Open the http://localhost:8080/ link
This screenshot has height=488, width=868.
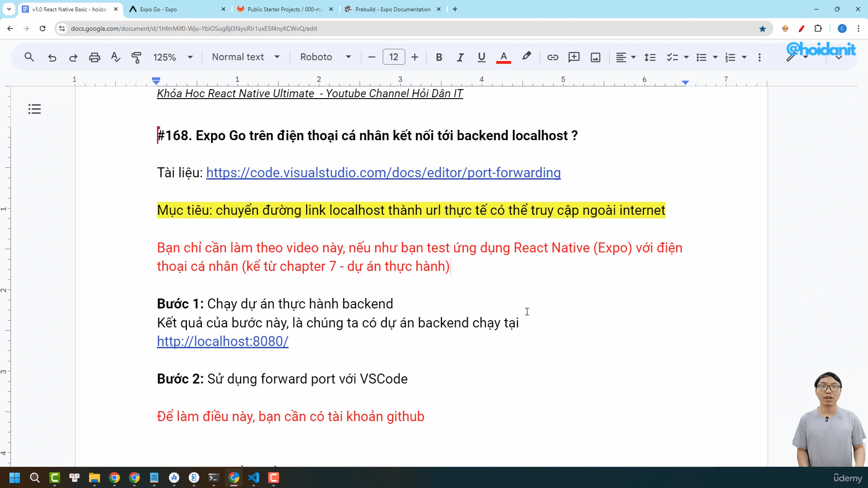(223, 341)
